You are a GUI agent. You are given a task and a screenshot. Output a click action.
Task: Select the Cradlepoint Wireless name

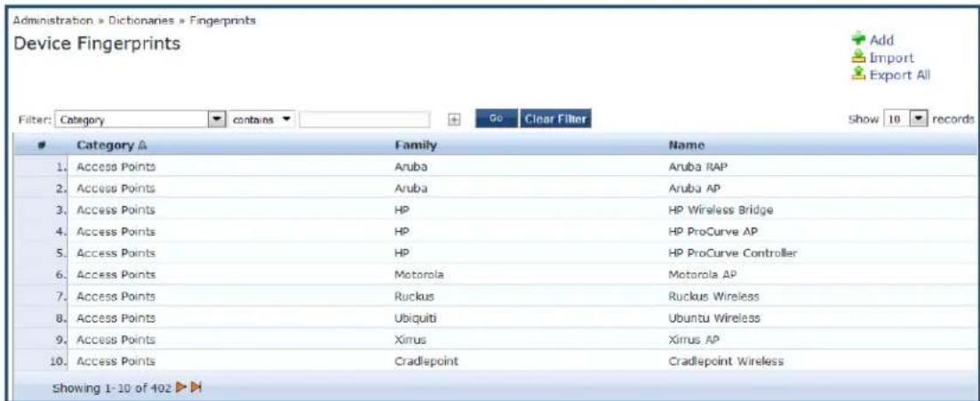click(x=726, y=361)
